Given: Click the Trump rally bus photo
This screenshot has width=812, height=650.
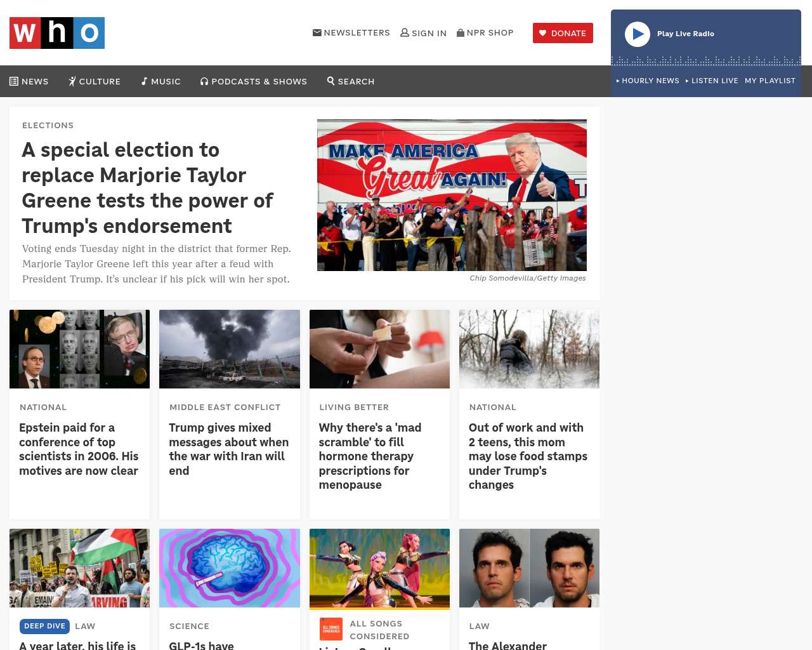Looking at the screenshot, I should click(x=452, y=195).
